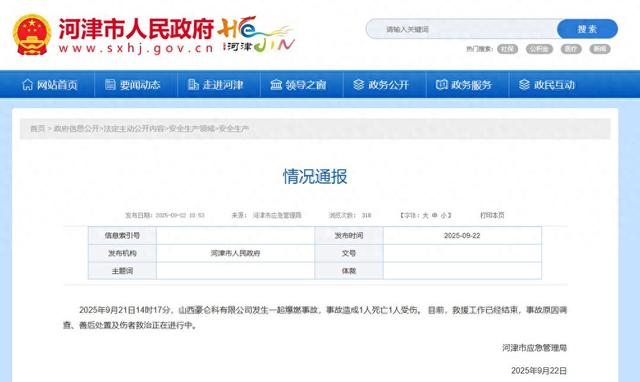640x382 pixels.
Task: Click the institution icon beside 领导之窗
Action: coord(276,84)
